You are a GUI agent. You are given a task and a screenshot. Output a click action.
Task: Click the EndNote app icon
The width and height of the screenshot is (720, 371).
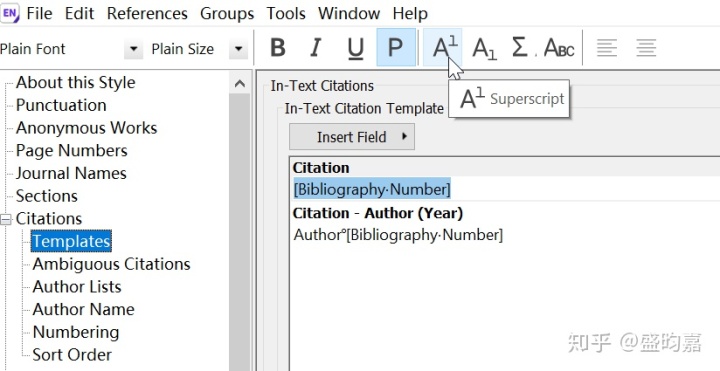coord(10,13)
